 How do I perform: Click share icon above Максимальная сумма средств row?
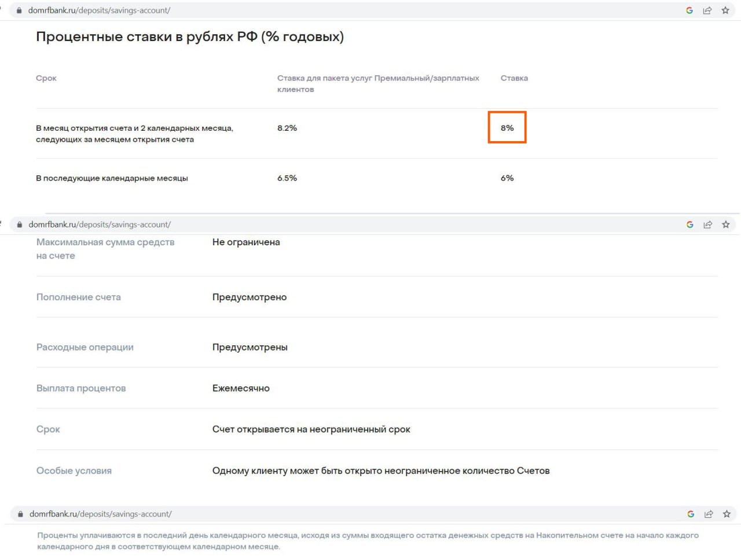point(708,224)
